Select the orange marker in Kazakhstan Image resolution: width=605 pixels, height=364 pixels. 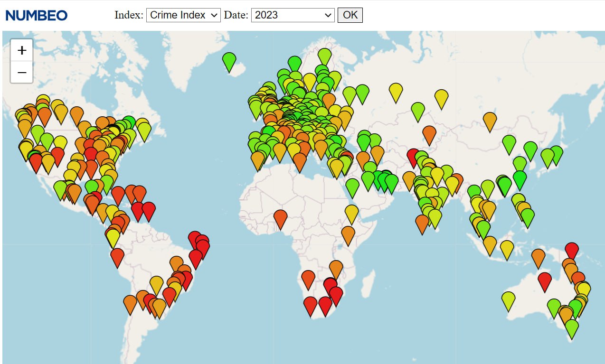[429, 134]
